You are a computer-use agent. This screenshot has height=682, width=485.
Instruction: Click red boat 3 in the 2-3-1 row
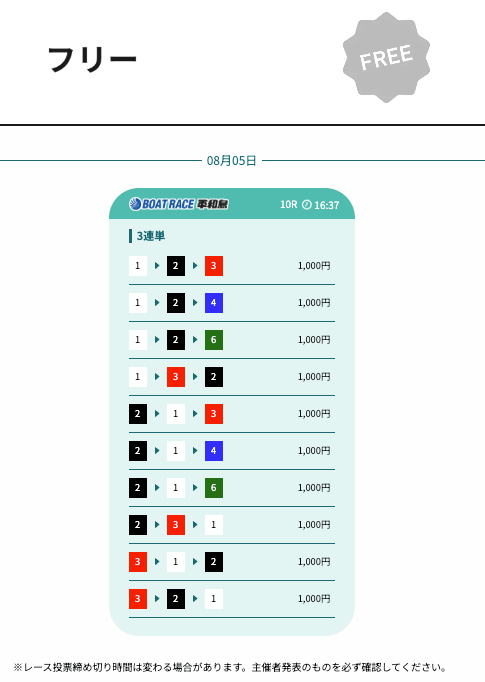(x=176, y=525)
